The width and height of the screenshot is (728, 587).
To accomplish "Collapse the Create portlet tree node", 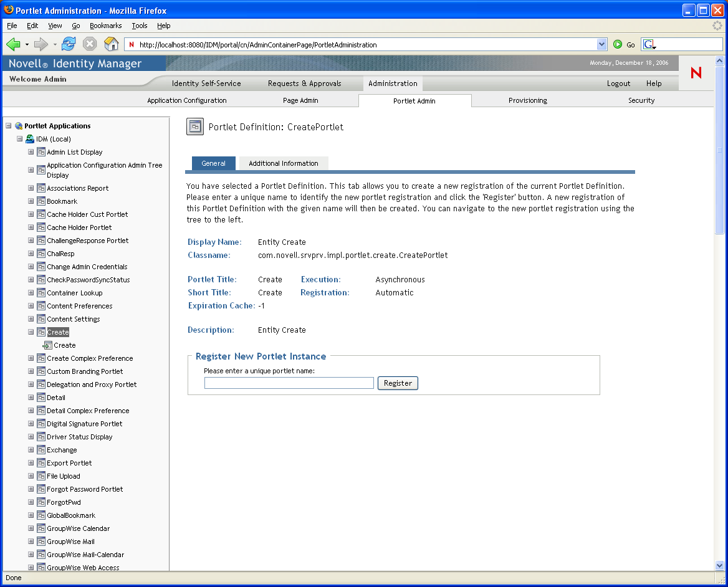I will 31,332.
